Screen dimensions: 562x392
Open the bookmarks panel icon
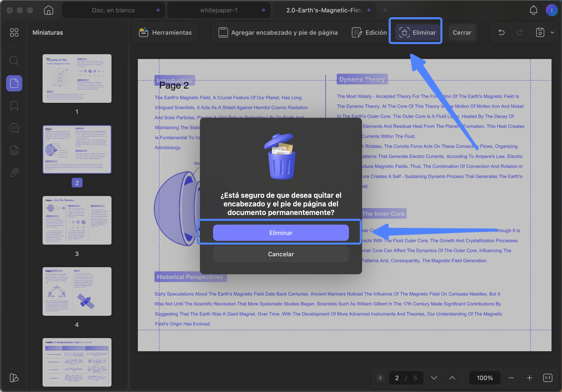(14, 106)
